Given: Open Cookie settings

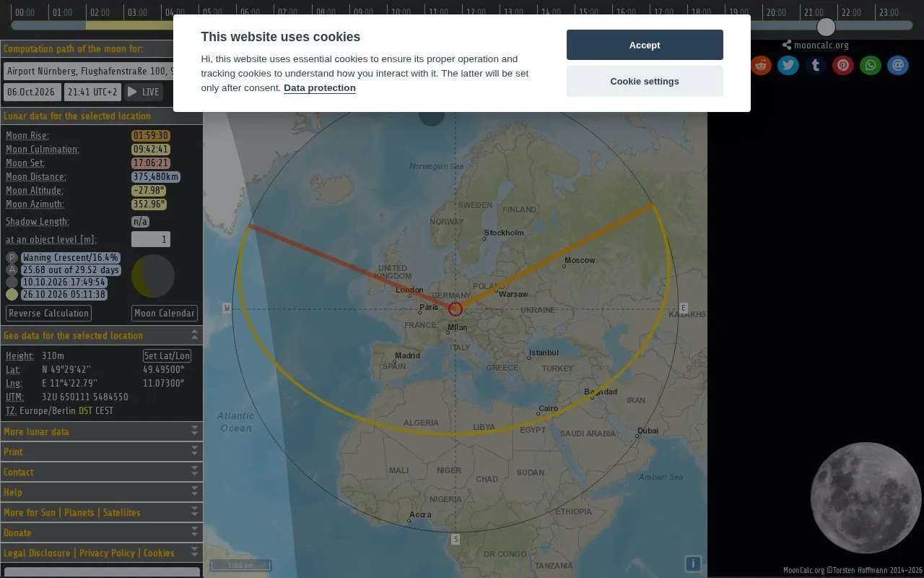Looking at the screenshot, I should (645, 81).
